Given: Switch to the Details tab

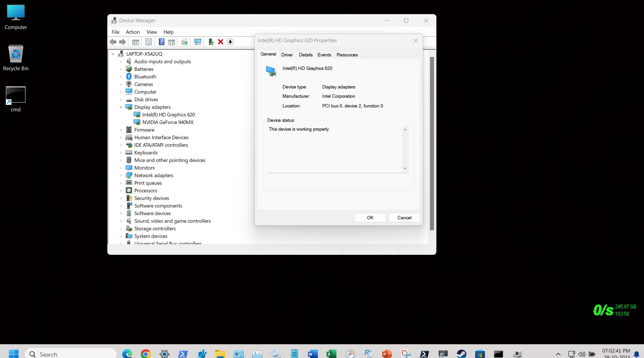Looking at the screenshot, I should (306, 55).
